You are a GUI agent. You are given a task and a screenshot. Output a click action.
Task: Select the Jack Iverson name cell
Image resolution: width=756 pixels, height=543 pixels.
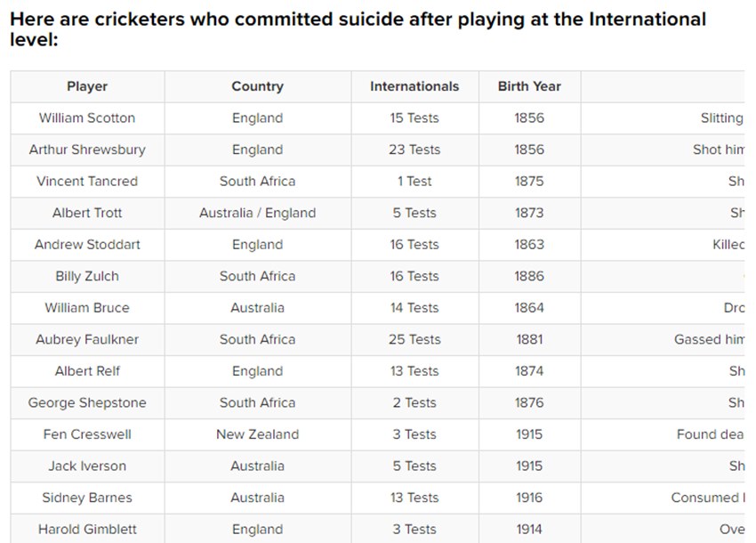coord(87,466)
